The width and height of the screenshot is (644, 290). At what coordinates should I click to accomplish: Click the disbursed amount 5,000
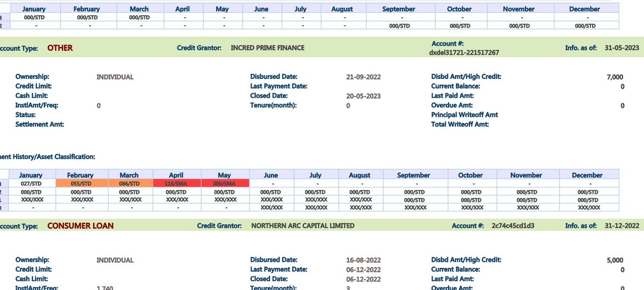click(x=615, y=260)
